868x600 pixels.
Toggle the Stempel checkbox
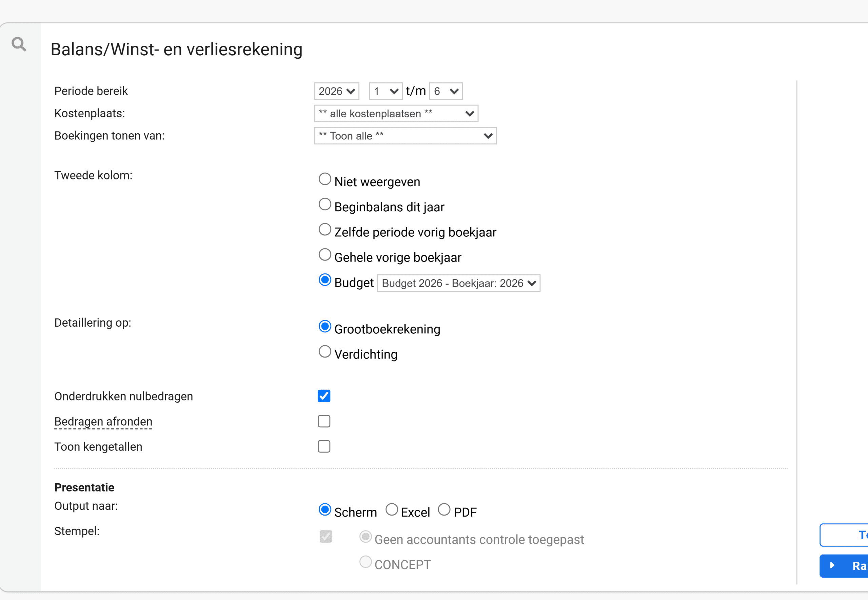coord(326,537)
